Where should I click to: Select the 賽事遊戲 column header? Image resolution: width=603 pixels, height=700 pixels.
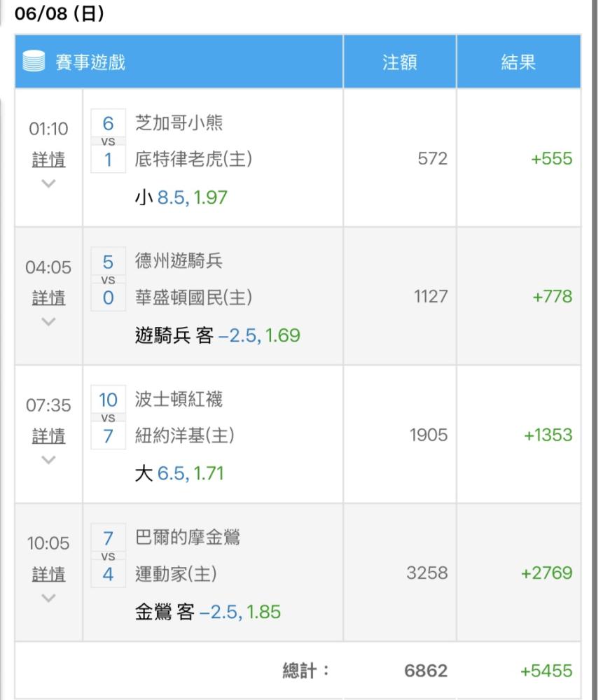click(x=179, y=62)
